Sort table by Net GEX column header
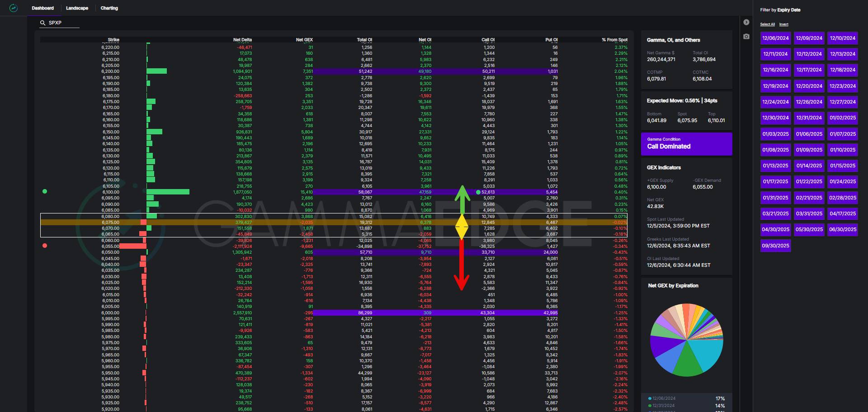This screenshot has width=868, height=412. [x=304, y=40]
